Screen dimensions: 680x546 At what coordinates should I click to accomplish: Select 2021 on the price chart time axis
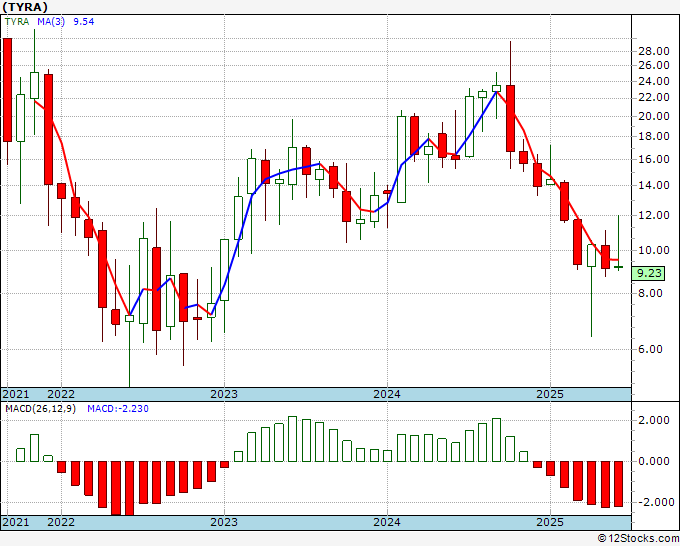(x=16, y=395)
